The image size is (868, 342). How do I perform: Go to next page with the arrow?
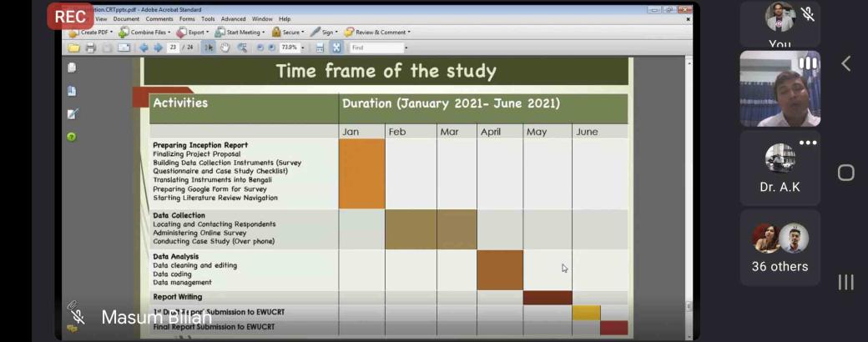[x=158, y=48]
